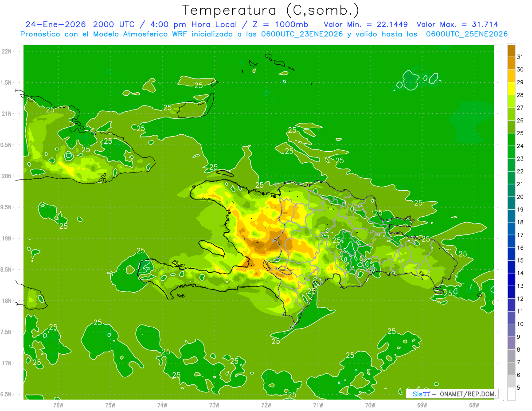
Task: Click the "Valor Min. = 22.1449" value
Action: [x=366, y=24]
